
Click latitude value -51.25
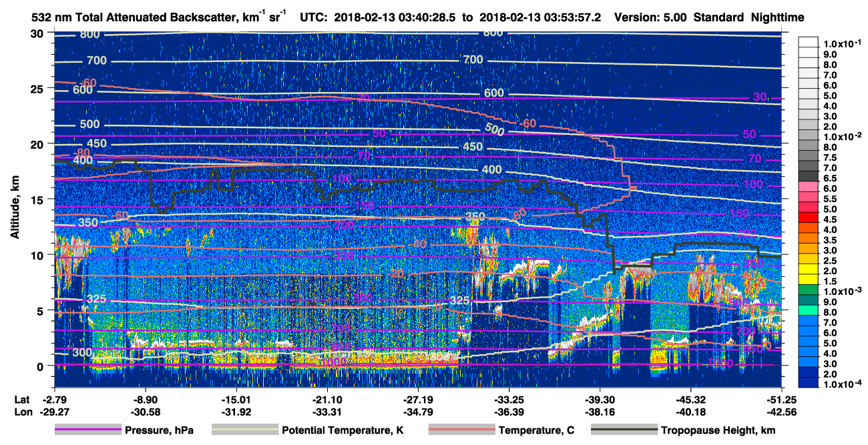point(781,399)
